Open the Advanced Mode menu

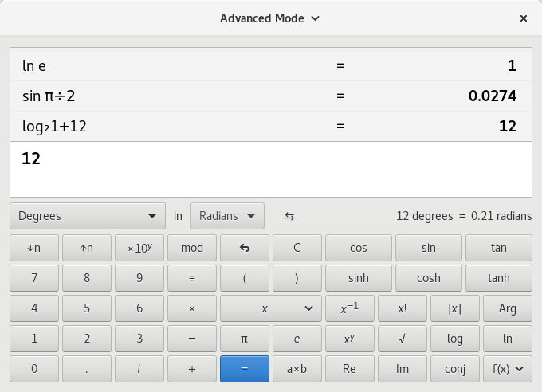pyautogui.click(x=270, y=18)
